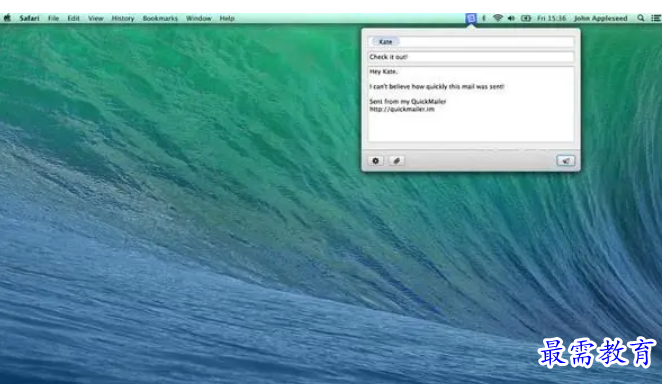Open the John Appleseed user menu

pos(600,18)
